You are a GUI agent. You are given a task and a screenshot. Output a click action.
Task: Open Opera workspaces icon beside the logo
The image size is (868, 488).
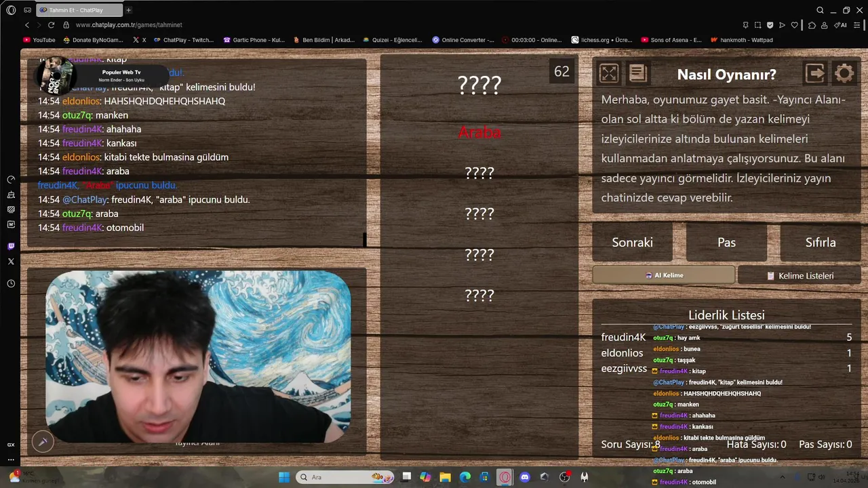[x=27, y=10]
